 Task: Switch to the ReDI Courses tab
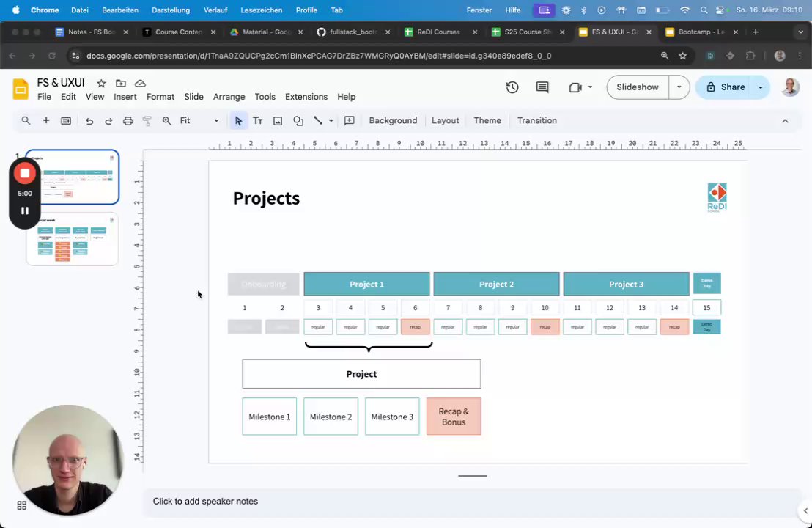(439, 32)
